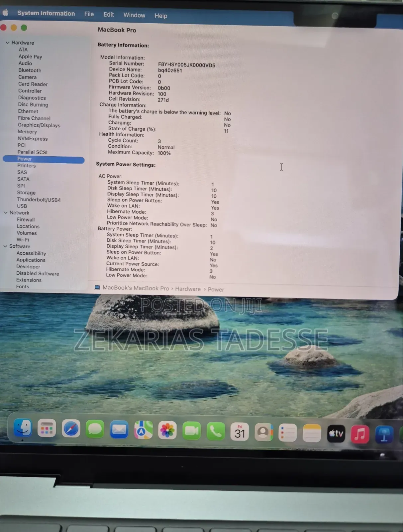Open the Edit menu

click(109, 15)
